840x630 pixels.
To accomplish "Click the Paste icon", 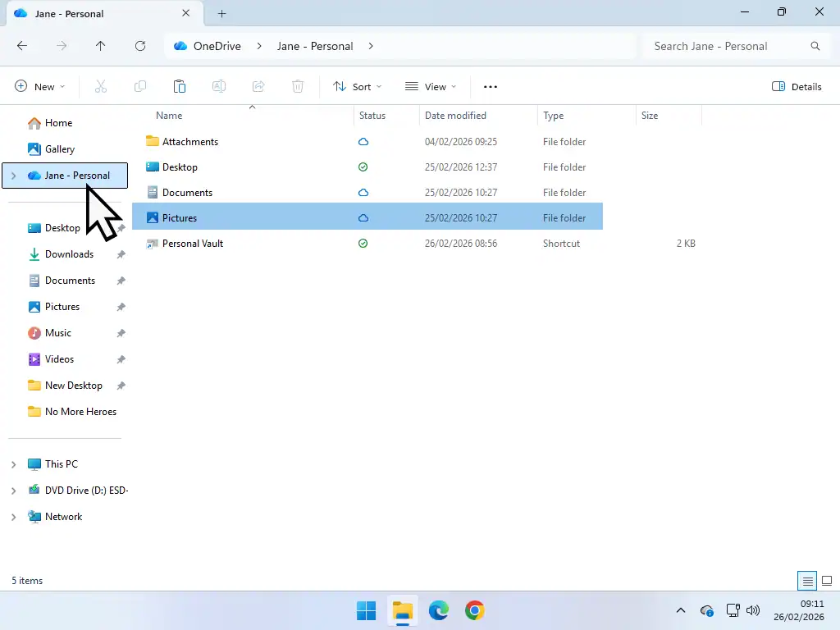I will tap(180, 86).
